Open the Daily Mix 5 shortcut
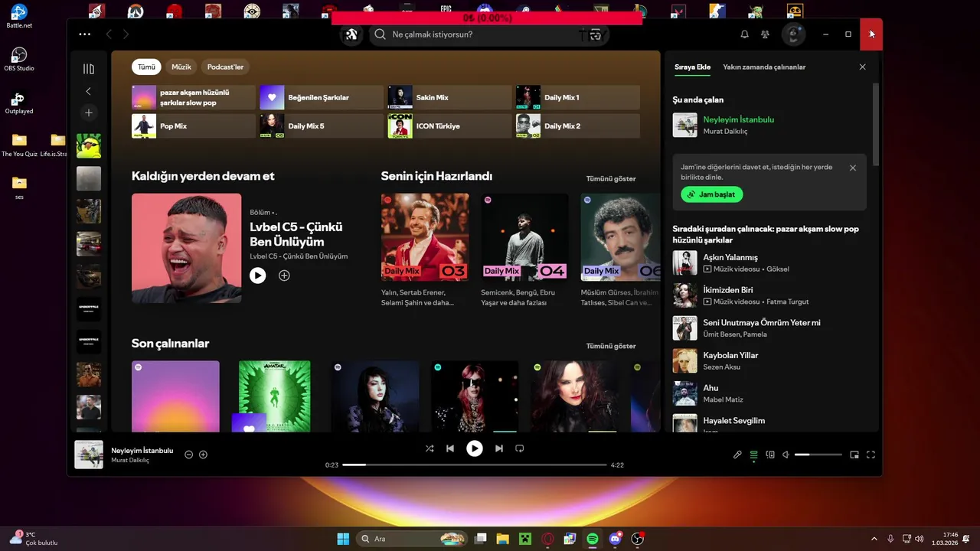 click(322, 126)
